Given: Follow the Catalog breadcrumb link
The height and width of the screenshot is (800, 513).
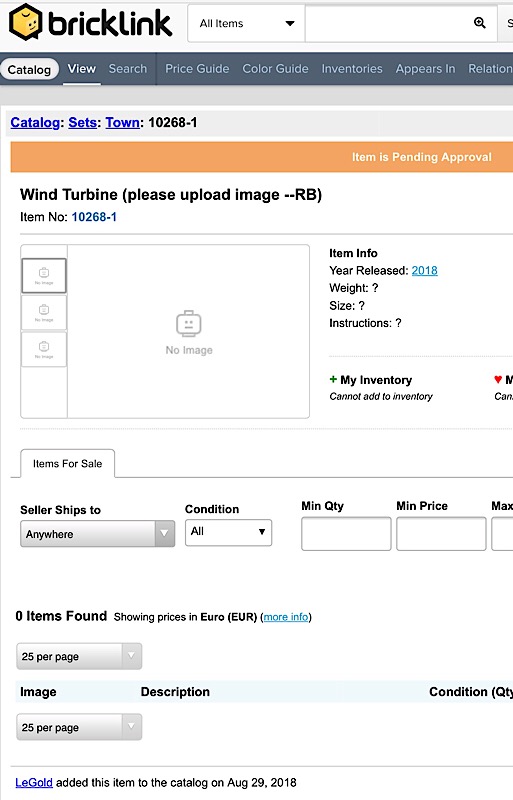Looking at the screenshot, I should tap(35, 122).
